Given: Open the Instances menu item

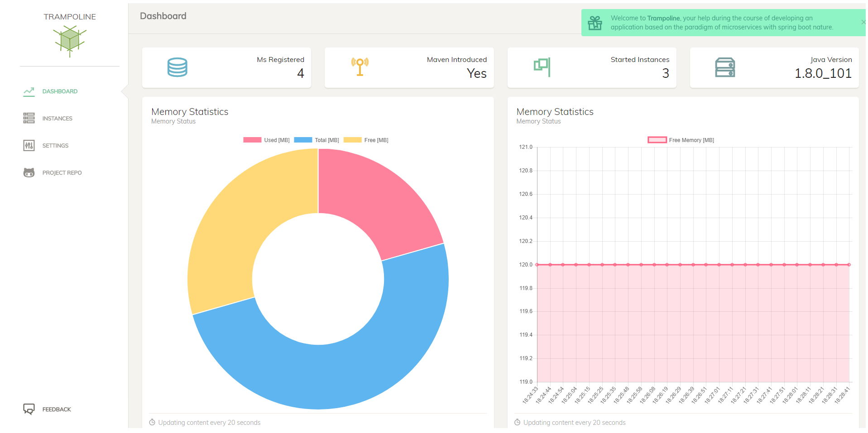Looking at the screenshot, I should tap(58, 119).
